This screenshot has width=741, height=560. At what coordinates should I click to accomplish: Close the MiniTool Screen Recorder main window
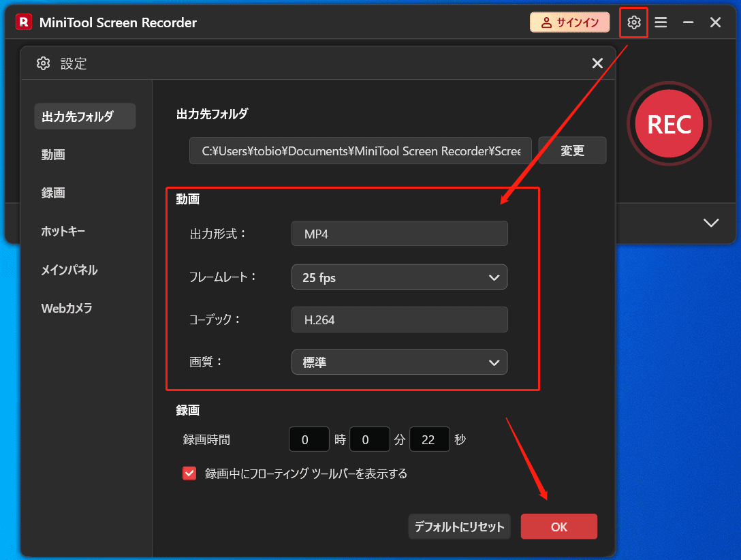716,22
